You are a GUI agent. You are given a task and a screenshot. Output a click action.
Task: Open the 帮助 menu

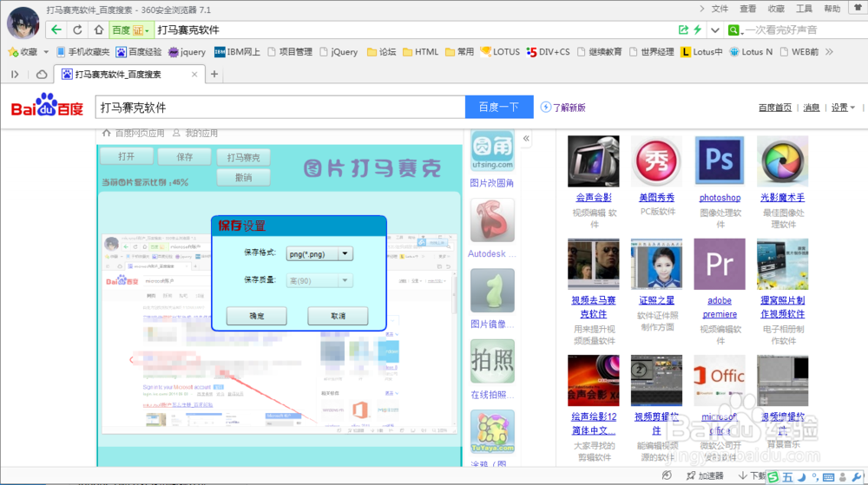click(832, 9)
